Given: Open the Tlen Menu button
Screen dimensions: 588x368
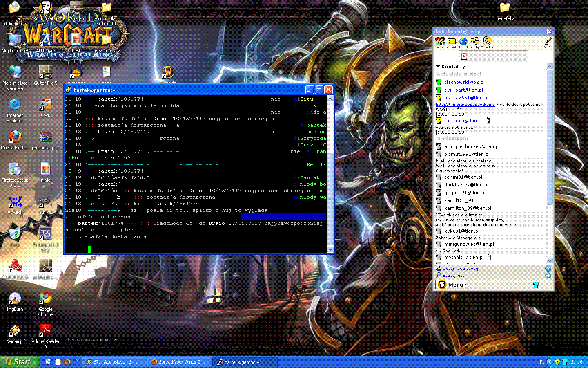Looking at the screenshot, I should point(452,285).
